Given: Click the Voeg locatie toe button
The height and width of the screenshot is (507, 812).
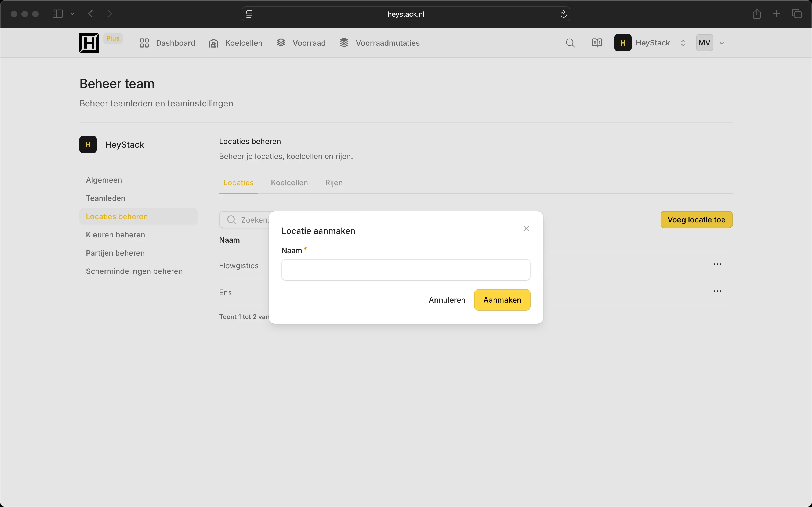Looking at the screenshot, I should tap(696, 220).
